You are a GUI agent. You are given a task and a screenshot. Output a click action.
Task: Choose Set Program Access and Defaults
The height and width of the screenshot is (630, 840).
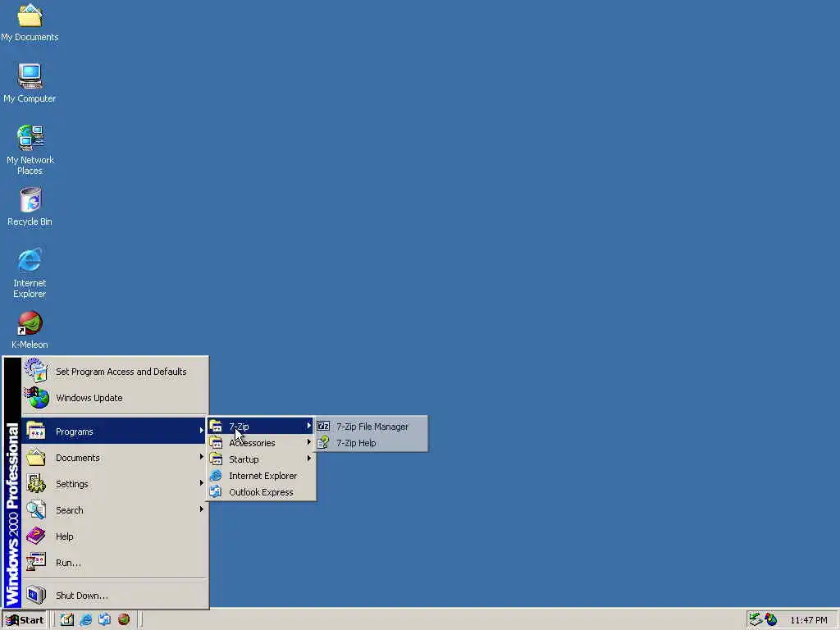pos(114,372)
